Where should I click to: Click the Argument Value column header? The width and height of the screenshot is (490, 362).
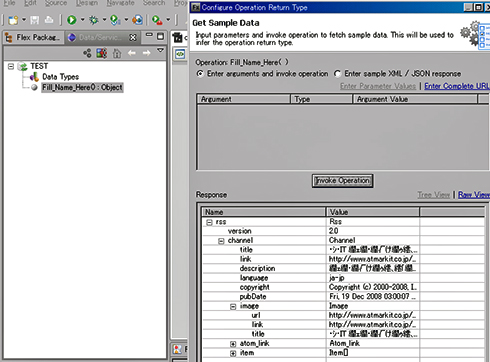click(415, 99)
